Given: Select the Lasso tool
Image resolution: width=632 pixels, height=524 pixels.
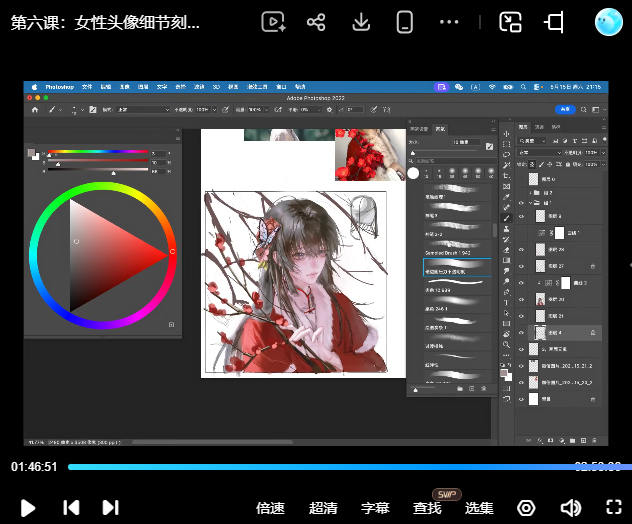Looking at the screenshot, I should (506, 155).
